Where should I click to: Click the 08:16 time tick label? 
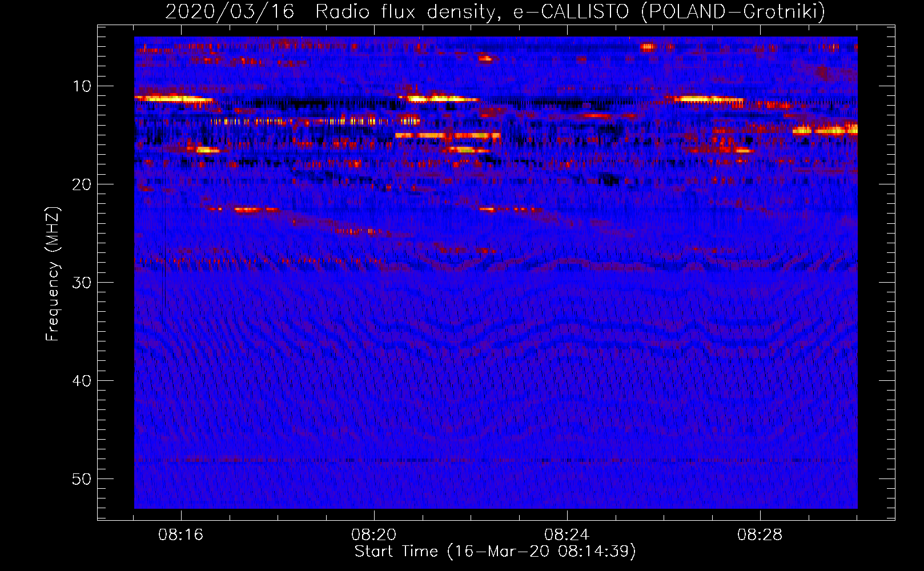[x=181, y=535]
